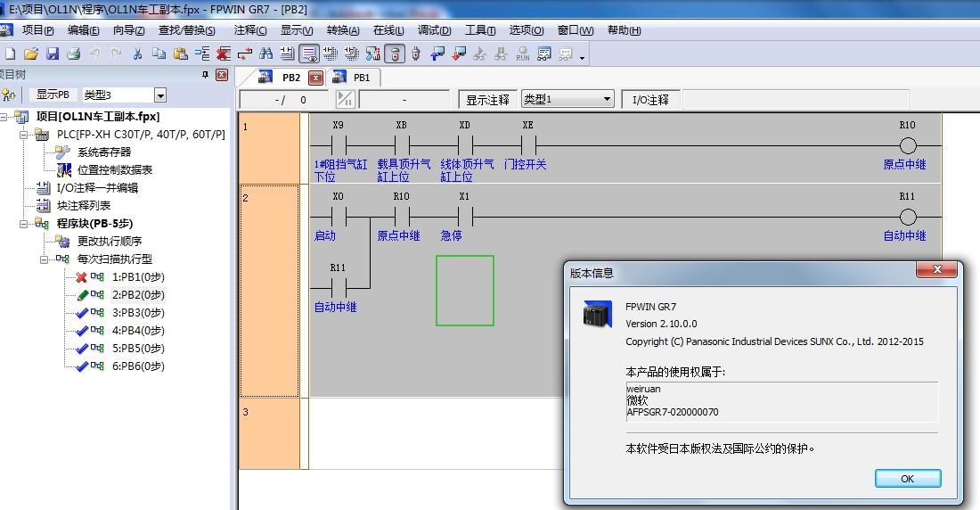Toggle the Show comments icon with the eye

tap(309, 53)
